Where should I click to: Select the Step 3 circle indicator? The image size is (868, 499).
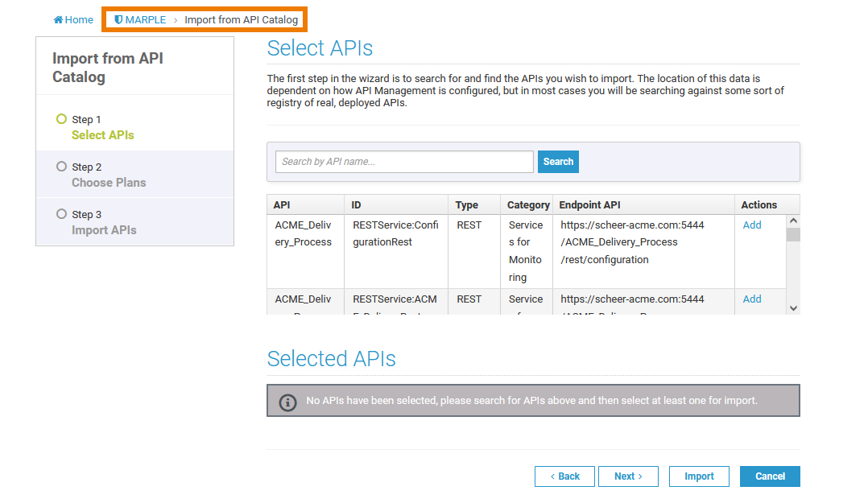[61, 214]
